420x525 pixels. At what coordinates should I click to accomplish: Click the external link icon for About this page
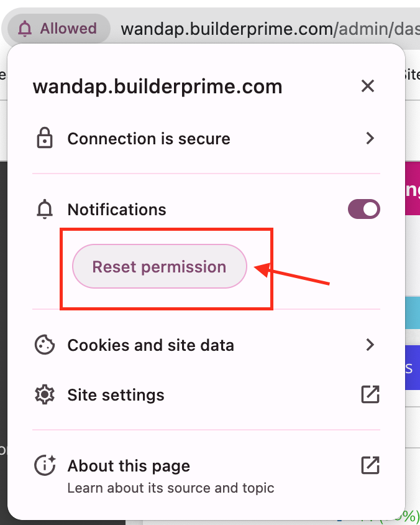[370, 465]
